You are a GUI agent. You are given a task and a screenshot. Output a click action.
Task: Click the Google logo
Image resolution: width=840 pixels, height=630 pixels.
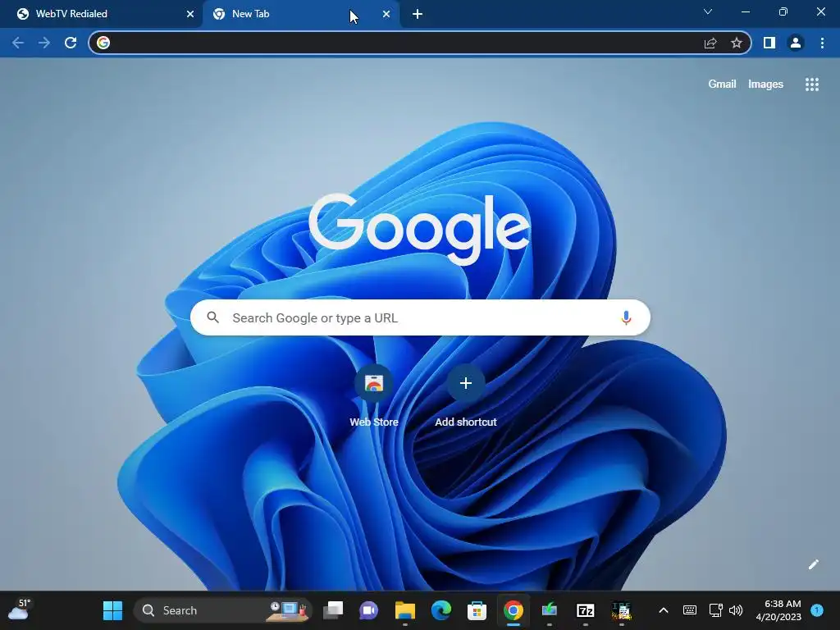[419, 229]
